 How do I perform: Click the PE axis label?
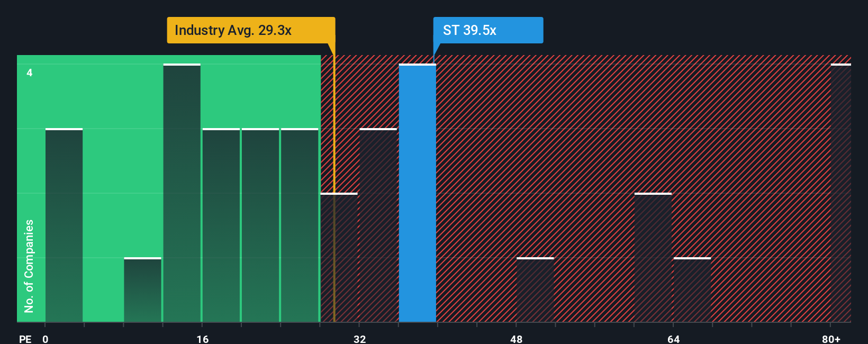(x=25, y=339)
